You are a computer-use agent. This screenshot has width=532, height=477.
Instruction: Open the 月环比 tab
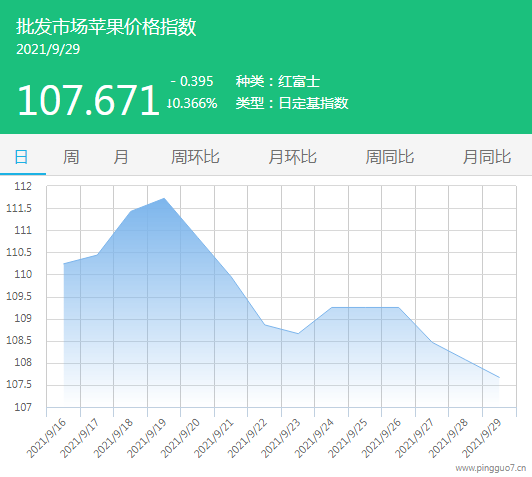click(292, 157)
